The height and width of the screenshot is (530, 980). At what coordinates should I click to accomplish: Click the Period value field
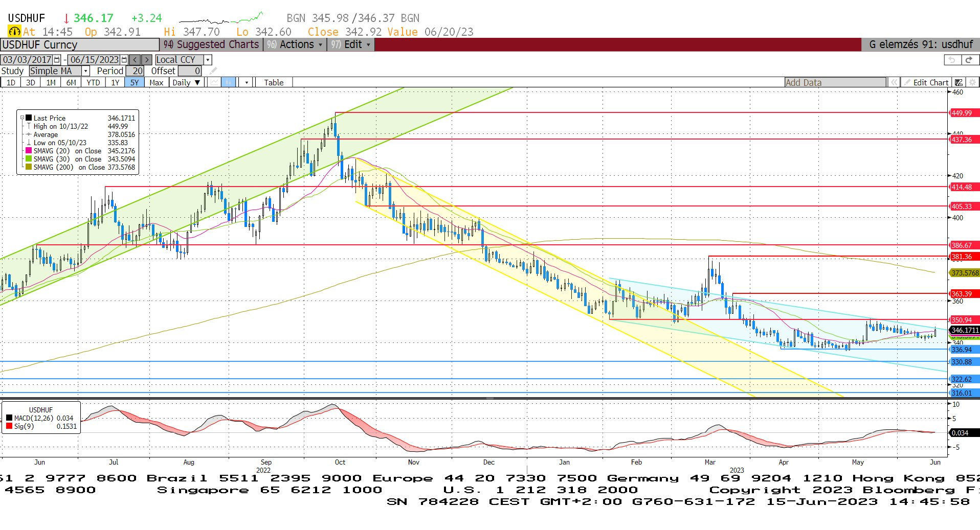point(135,71)
